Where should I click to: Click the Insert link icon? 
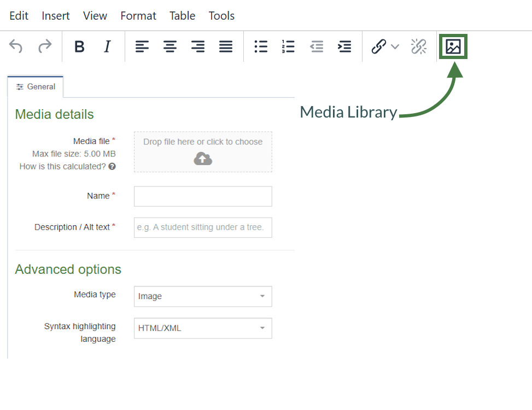(379, 46)
